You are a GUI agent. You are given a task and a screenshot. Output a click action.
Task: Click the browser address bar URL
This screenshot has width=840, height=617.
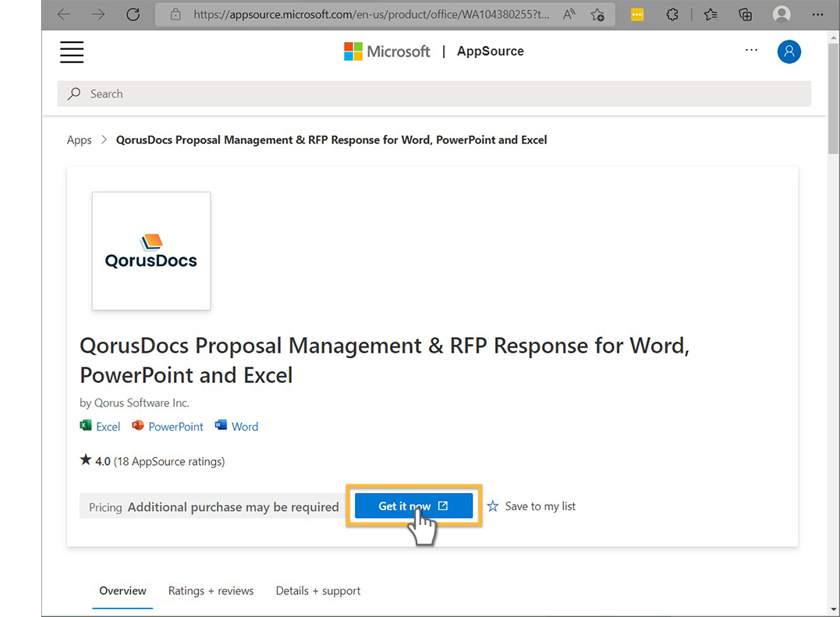pos(371,15)
